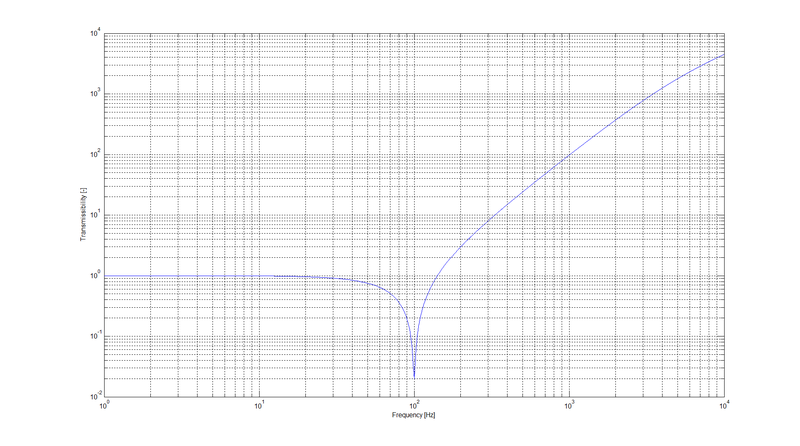Image resolution: width=800 pixels, height=446 pixels.
Task: Select the 10^4 tick label on the x-axis
Action: [x=723, y=404]
